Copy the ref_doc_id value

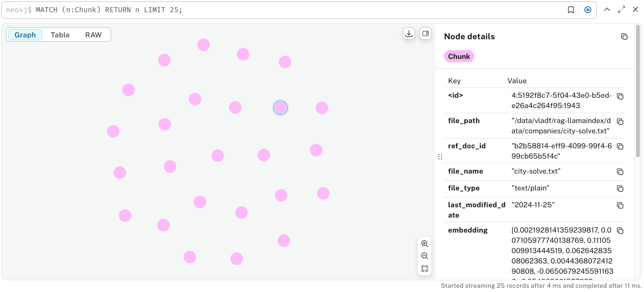point(620,147)
